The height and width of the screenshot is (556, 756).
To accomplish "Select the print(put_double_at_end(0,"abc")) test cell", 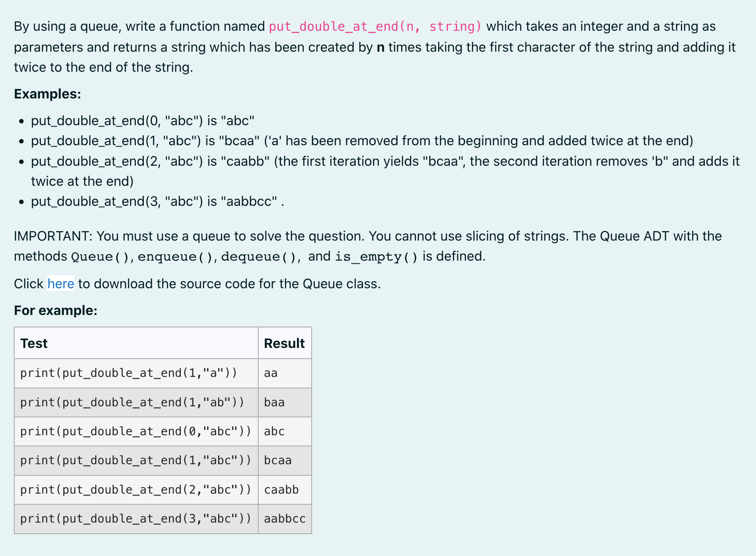I will (x=135, y=431).
